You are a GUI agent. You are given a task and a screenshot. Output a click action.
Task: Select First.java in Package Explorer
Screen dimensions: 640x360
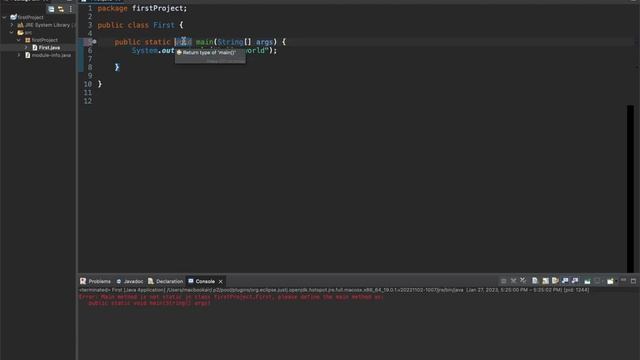(x=49, y=48)
